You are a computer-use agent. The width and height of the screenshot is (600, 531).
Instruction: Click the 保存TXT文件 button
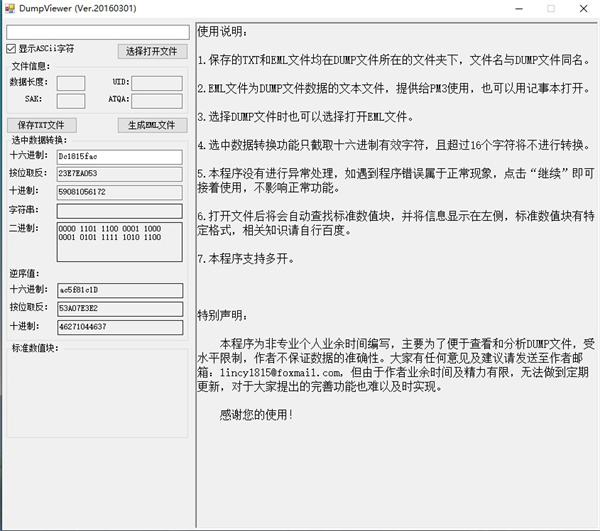coord(42,125)
